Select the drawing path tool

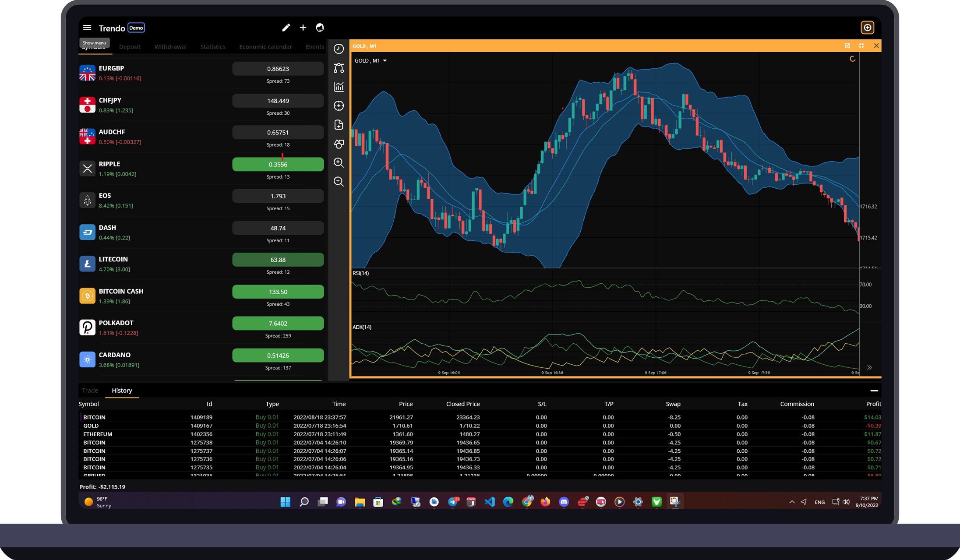[x=339, y=68]
